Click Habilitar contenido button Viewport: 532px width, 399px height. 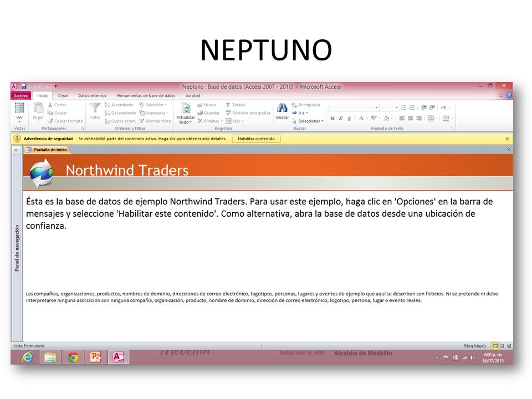256,139
